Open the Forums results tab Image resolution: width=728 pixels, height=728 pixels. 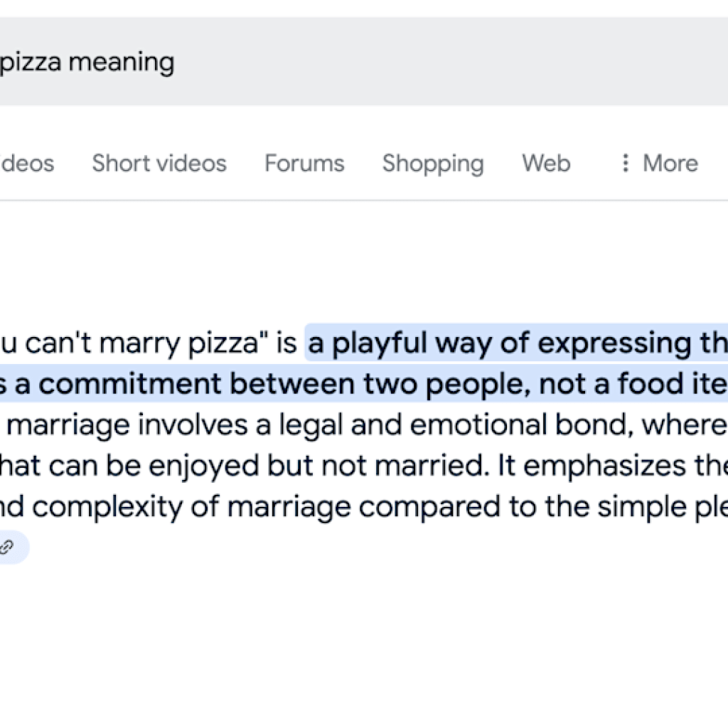(x=304, y=164)
